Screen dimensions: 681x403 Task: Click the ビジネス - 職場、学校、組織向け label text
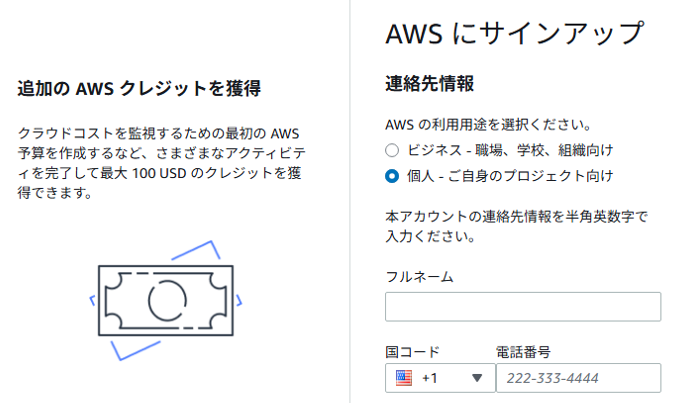coord(510,150)
